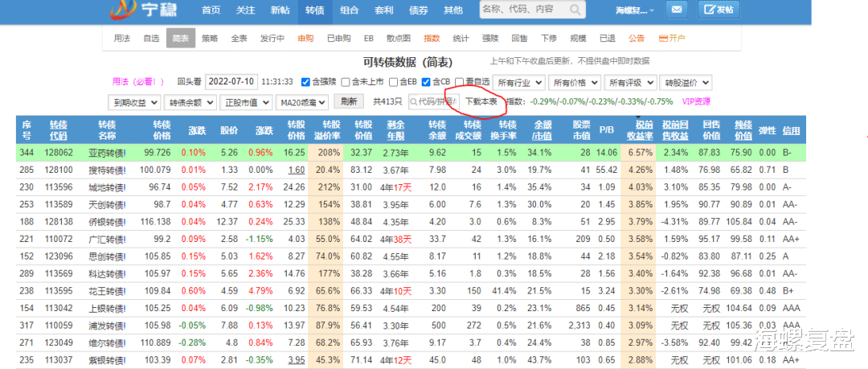Switch to the 指数 sub-tab
The height and width of the screenshot is (369, 868).
tap(432, 39)
